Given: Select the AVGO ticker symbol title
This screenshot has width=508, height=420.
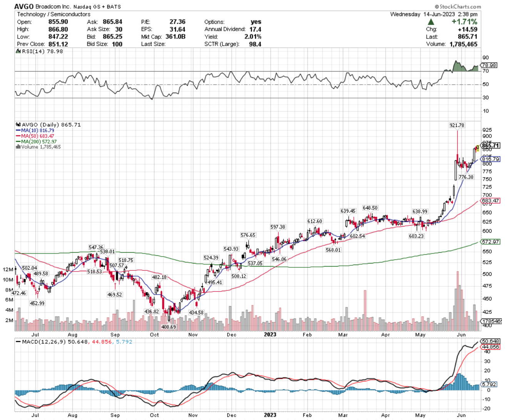Looking at the screenshot, I should (x=24, y=7).
